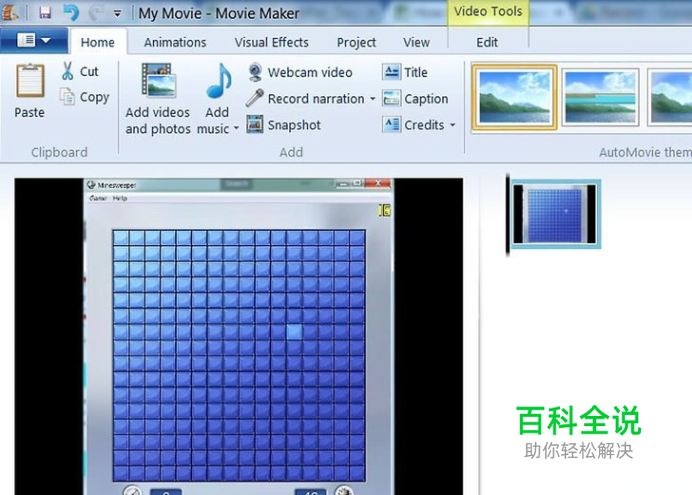Open the Edit tab under Video Tools
The image size is (692, 495).
[487, 42]
